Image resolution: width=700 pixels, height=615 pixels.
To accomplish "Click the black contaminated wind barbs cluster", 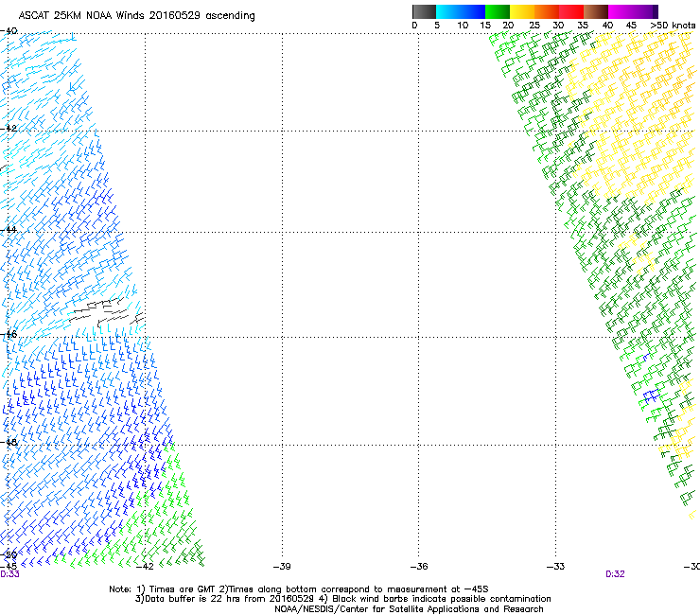I will click(x=107, y=311).
